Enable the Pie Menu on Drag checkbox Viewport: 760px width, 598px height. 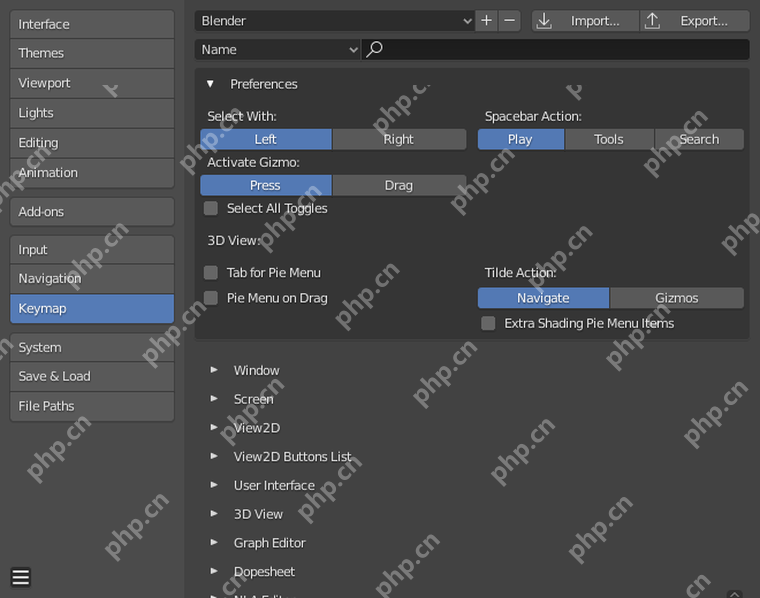211,298
